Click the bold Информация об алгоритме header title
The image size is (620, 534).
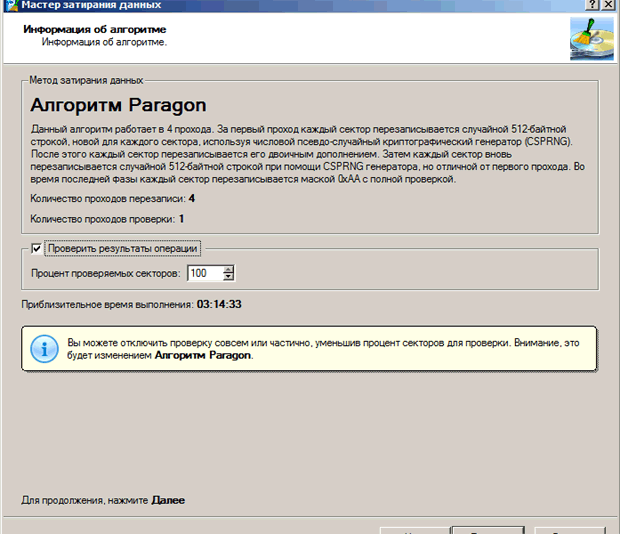click(x=95, y=29)
